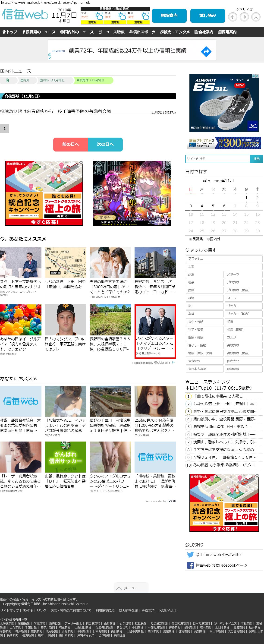Close the KOMEHYO banner ad with X
264x644 pixels.
point(50,58)
